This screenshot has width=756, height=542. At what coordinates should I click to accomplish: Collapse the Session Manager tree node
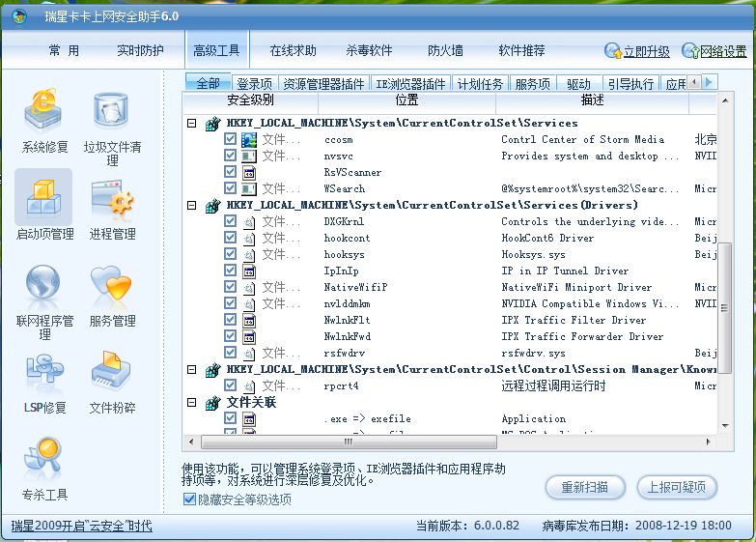pyautogui.click(x=192, y=369)
